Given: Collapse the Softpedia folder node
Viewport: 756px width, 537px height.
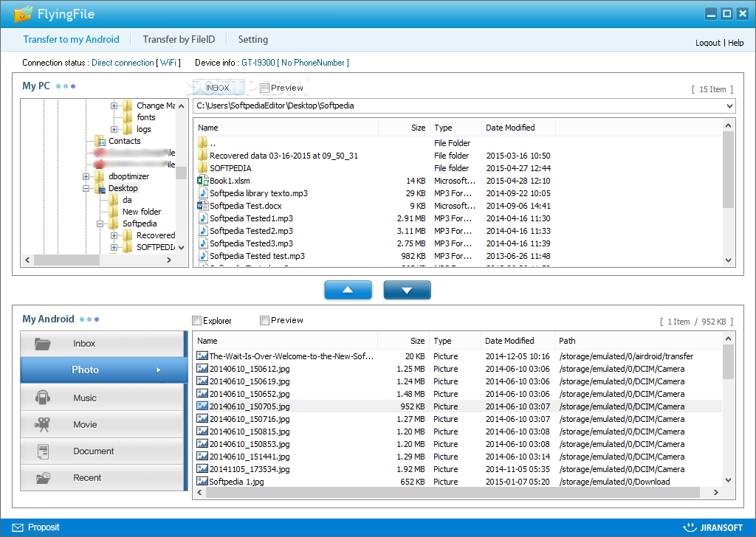Looking at the screenshot, I should pyautogui.click(x=100, y=224).
